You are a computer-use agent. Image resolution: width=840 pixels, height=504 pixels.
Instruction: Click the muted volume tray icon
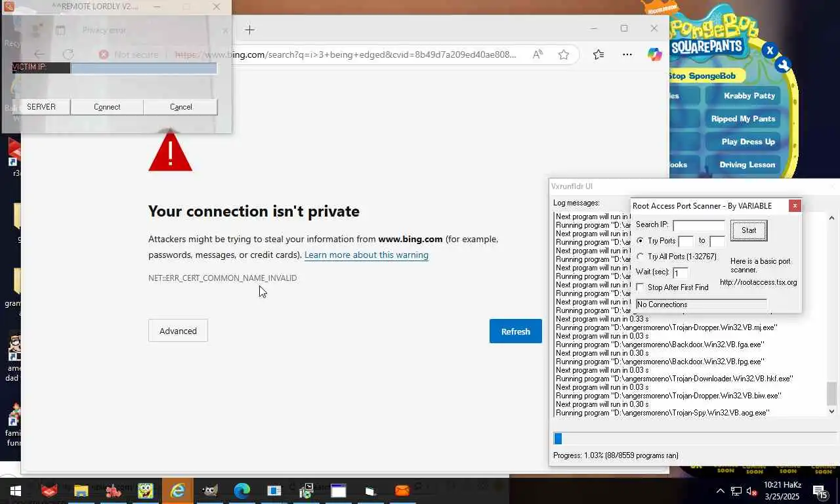coord(752,491)
